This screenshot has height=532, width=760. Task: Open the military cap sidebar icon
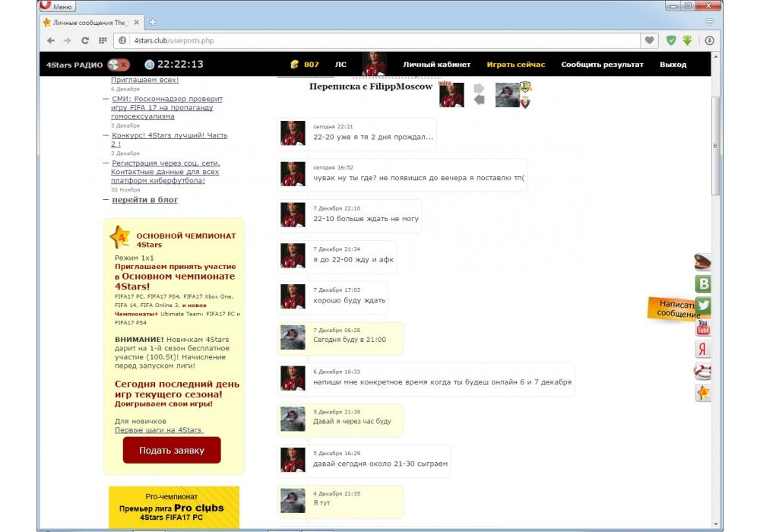pyautogui.click(x=702, y=261)
